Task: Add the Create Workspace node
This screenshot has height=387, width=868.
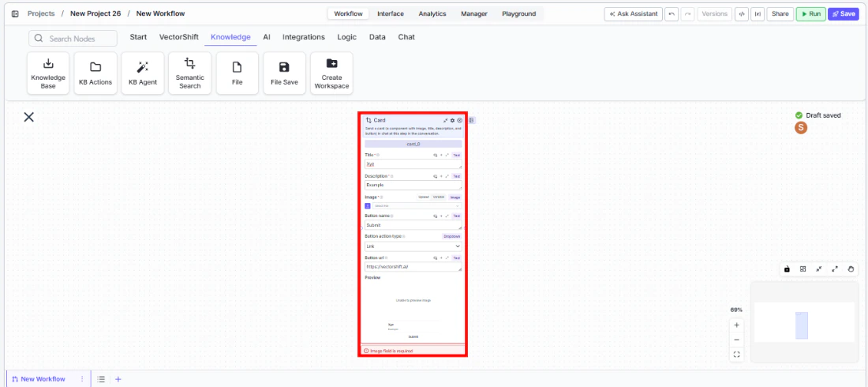Action: 331,73
